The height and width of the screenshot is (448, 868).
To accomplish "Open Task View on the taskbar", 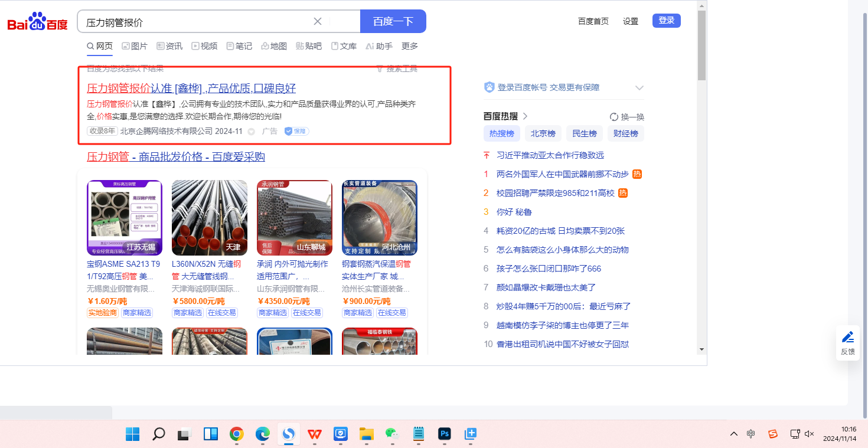I will [x=185, y=434].
